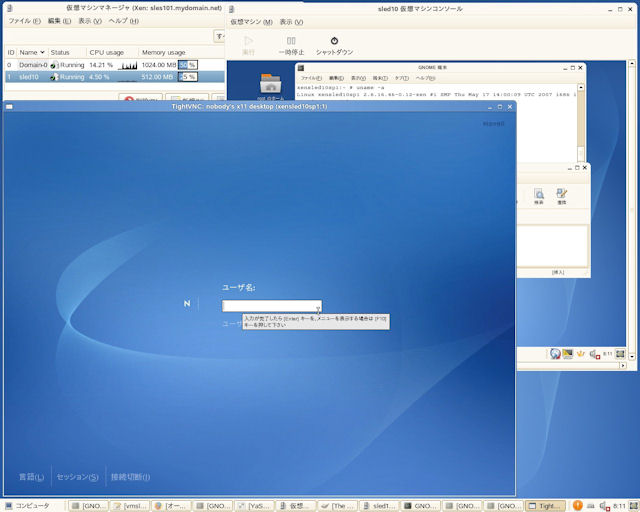Image resolution: width=640 pixels, height=512 pixels.
Task: Click the Domain-0 CPU usage graph
Action: [x=127, y=65]
